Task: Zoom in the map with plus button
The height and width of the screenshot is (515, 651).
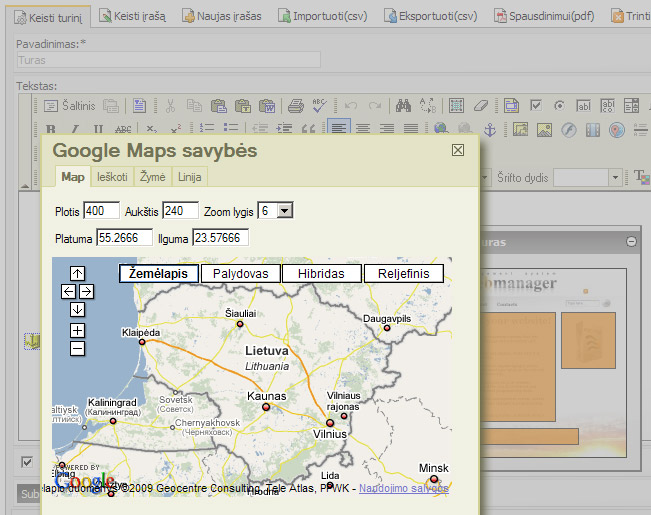Action: [77, 331]
